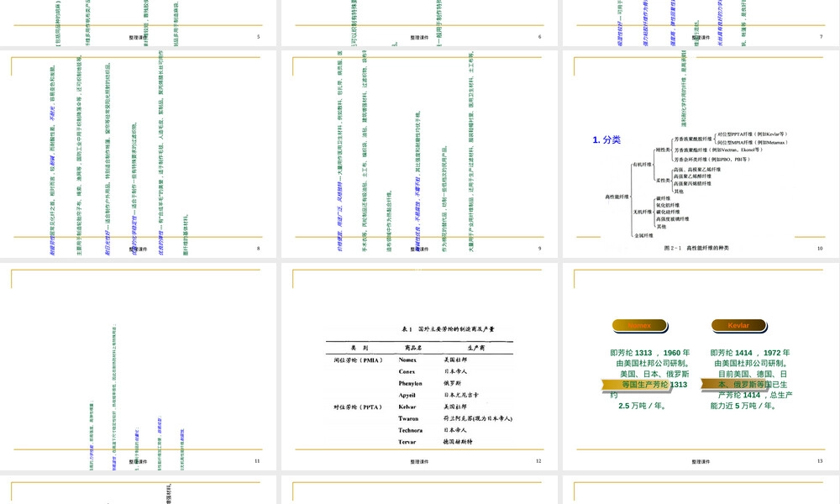Screen dimensions: 840x504
Task: Click the "高性能纤维" root node in diagram
Action: pyautogui.click(x=617, y=197)
